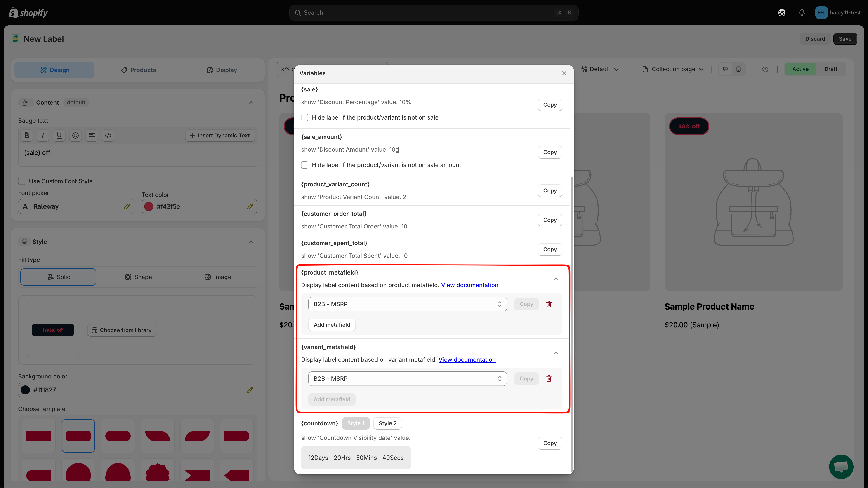This screenshot has height=488, width=868.
Task: Toggle italic formatting in badge text toolbar
Action: tap(43, 135)
